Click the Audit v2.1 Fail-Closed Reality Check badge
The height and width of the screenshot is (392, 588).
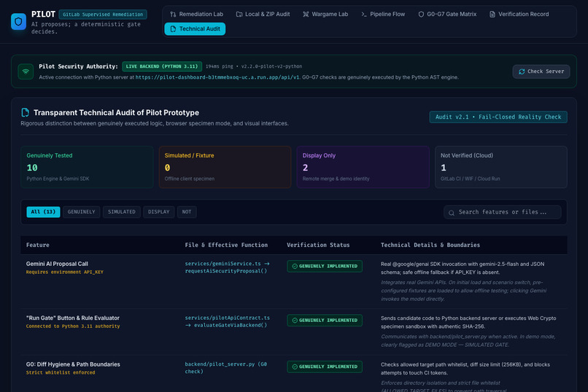[x=498, y=117]
